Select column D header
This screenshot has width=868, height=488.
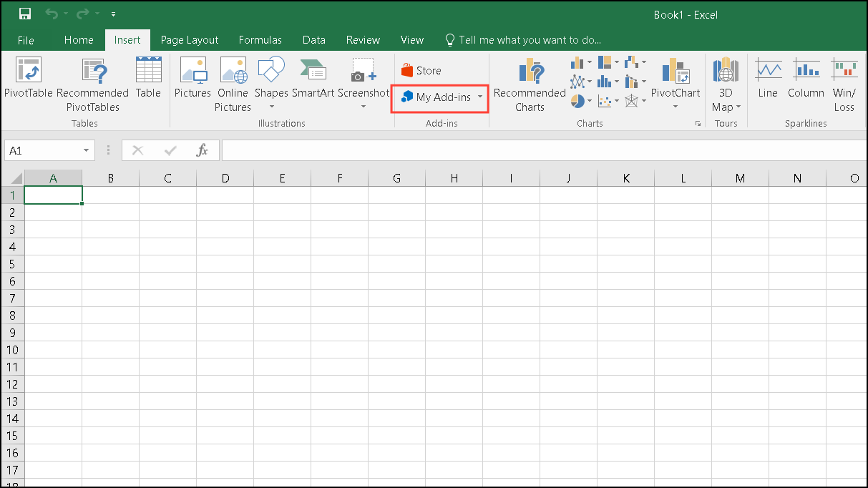[x=225, y=178]
